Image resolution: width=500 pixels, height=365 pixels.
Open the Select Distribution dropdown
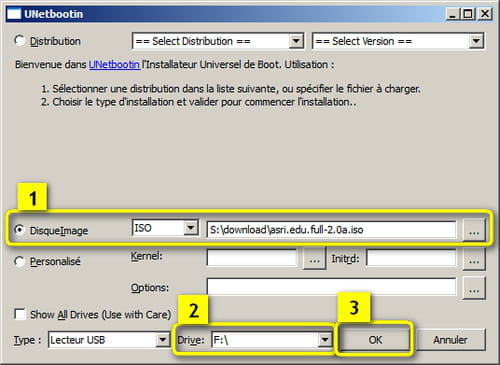218,41
